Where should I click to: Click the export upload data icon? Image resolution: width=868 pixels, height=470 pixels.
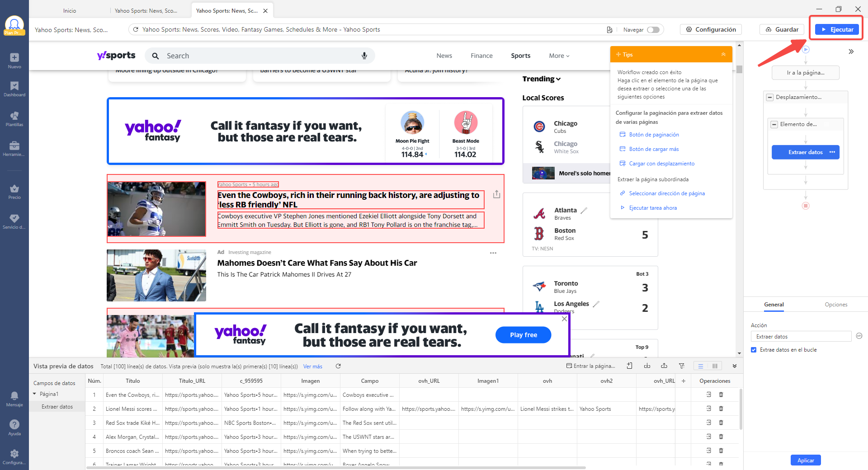(x=664, y=366)
